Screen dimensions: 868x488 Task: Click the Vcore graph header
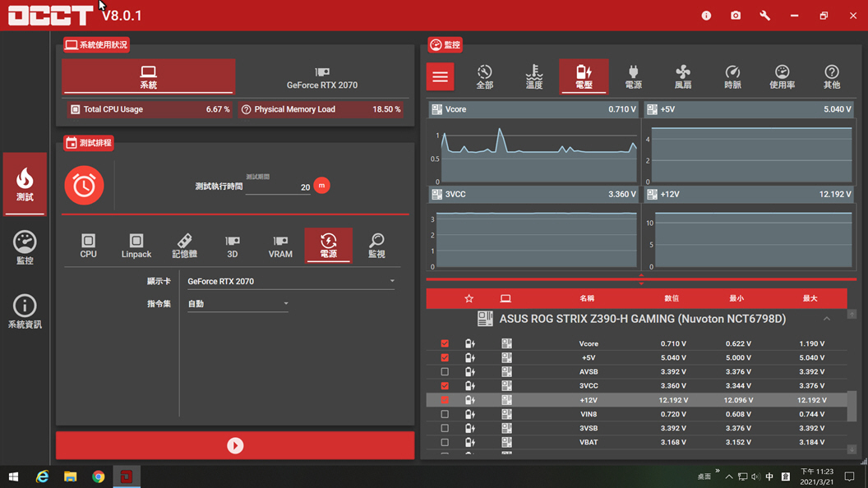click(x=533, y=109)
